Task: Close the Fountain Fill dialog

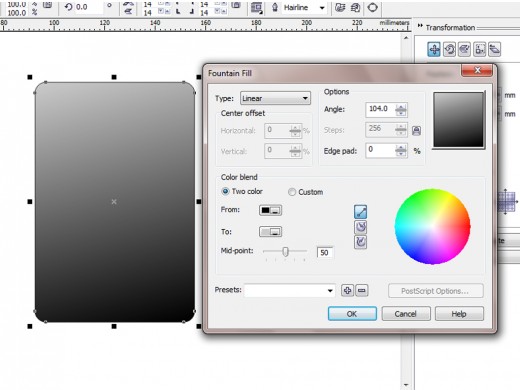Action: (x=477, y=70)
